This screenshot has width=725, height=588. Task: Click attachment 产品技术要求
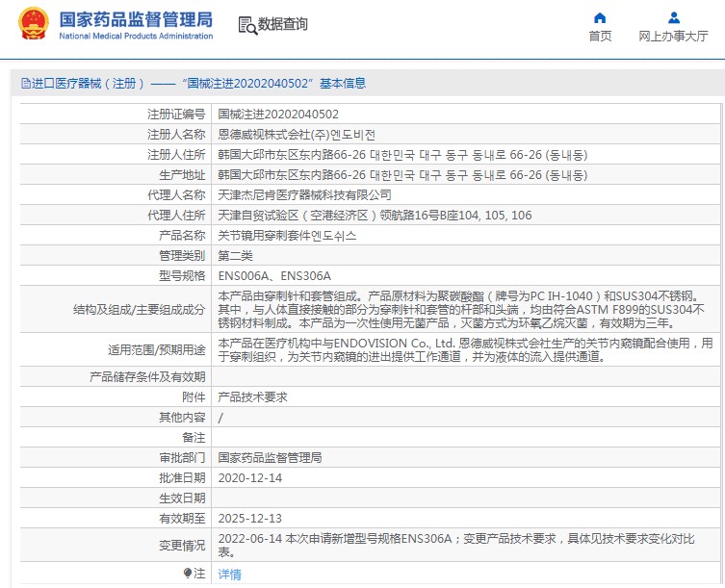(x=252, y=397)
